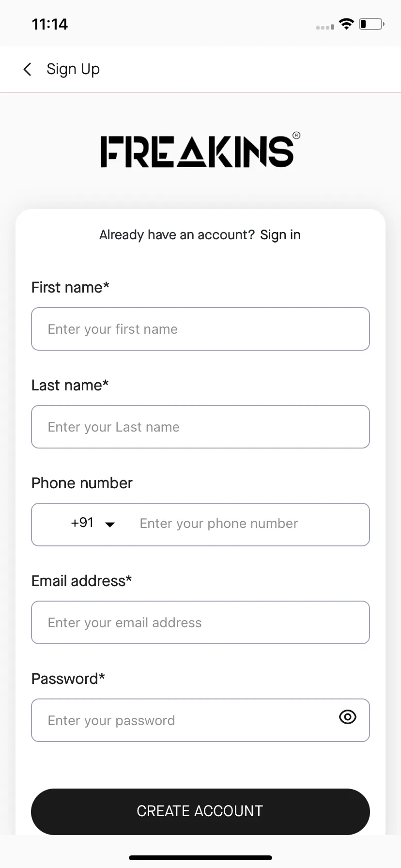Image resolution: width=401 pixels, height=868 pixels.
Task: Tap the 11:14 clock in status bar
Action: (50, 24)
